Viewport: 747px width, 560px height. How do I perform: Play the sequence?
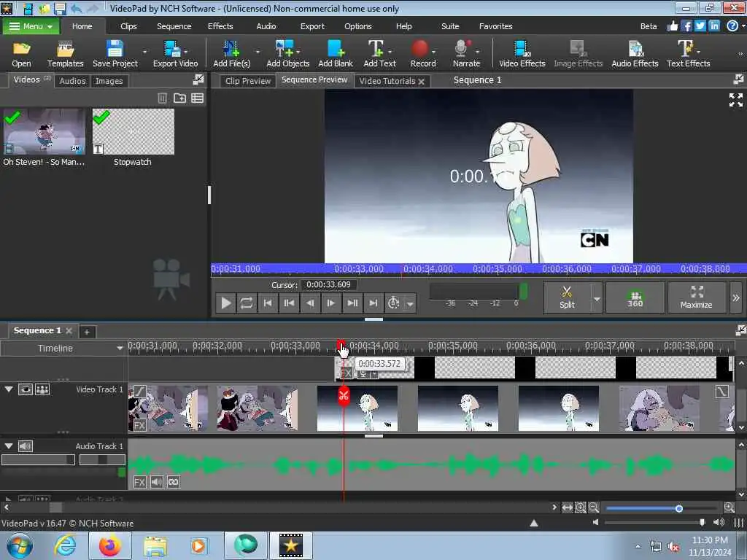click(x=226, y=303)
